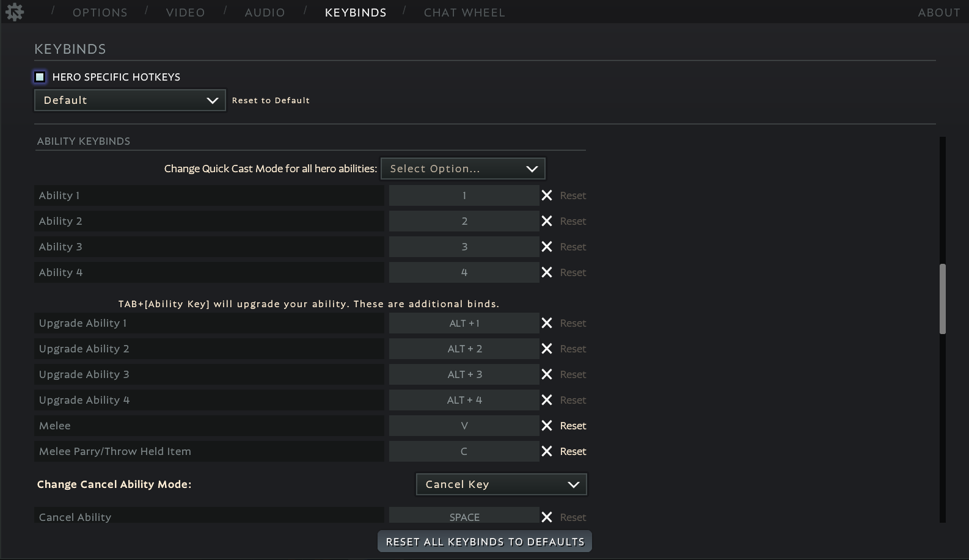Screen dimensions: 969x560
Task: Clear the Upgrade Ability 4 keybind
Action: coord(547,400)
